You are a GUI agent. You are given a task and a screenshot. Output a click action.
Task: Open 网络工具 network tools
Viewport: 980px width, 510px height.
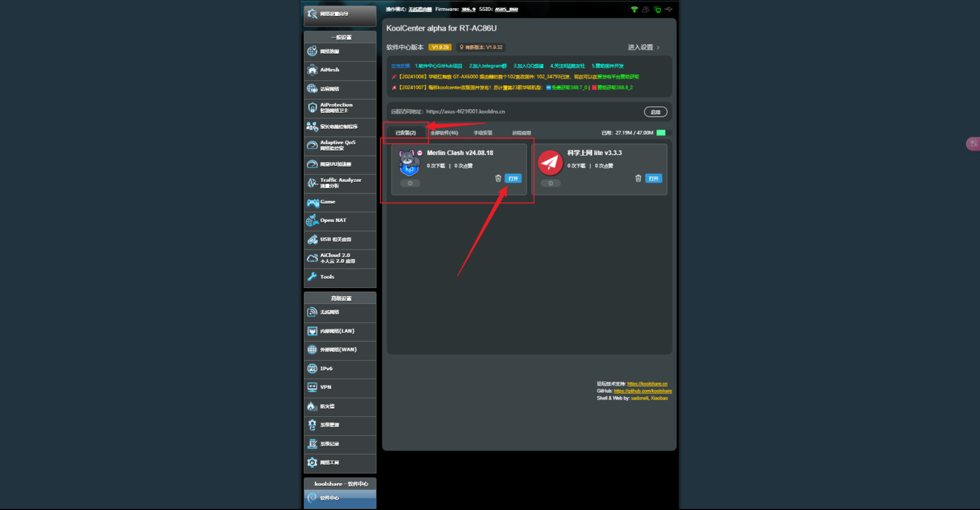340,463
